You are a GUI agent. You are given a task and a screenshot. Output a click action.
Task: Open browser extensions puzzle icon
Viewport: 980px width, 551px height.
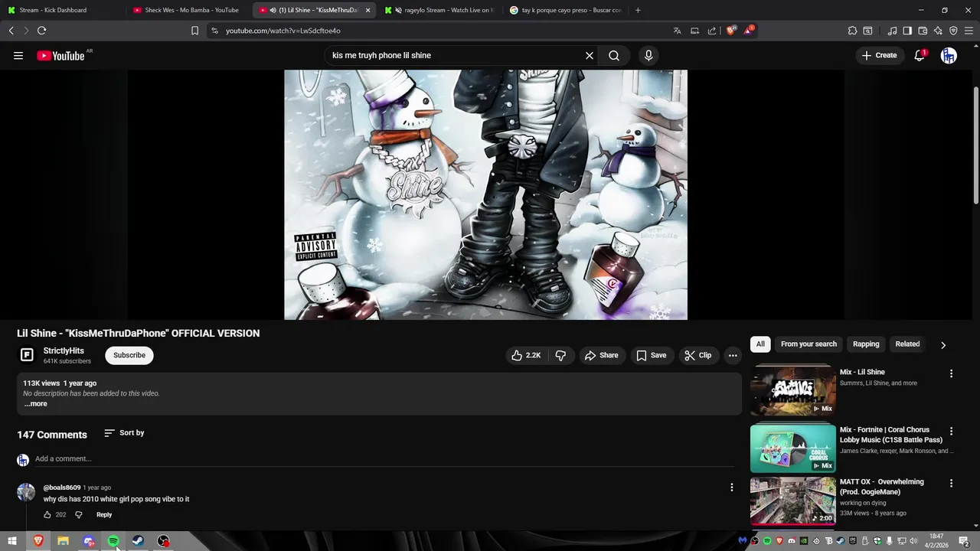pyautogui.click(x=852, y=31)
